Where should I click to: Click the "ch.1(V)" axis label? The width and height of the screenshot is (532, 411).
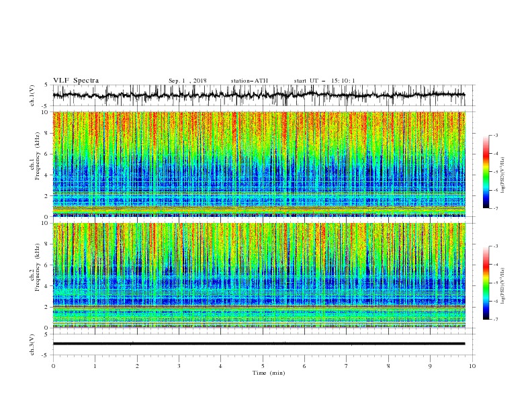tap(32, 95)
